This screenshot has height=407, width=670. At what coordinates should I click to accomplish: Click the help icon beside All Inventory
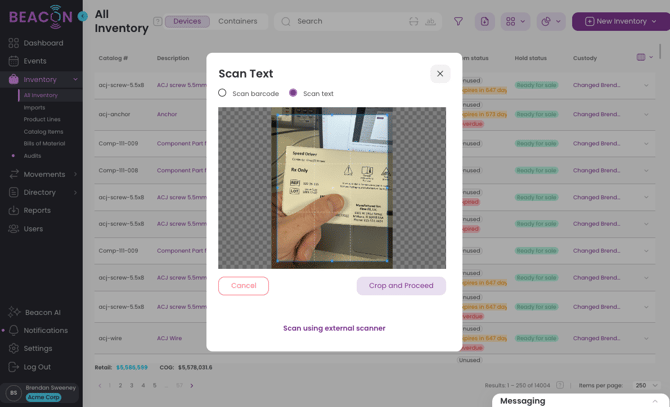158,21
